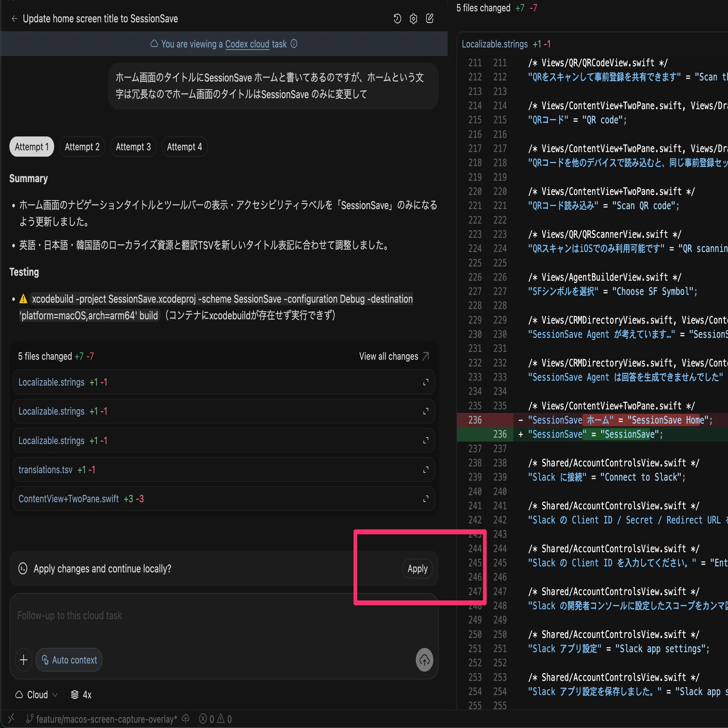Go back with the arrow beside task title
Viewport: 728px width, 728px height.
pyautogui.click(x=14, y=19)
